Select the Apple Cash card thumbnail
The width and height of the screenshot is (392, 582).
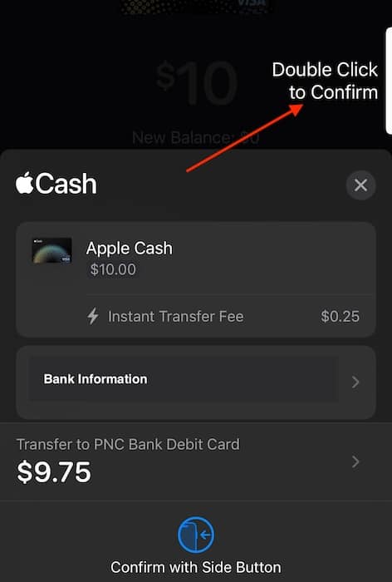pyautogui.click(x=52, y=250)
